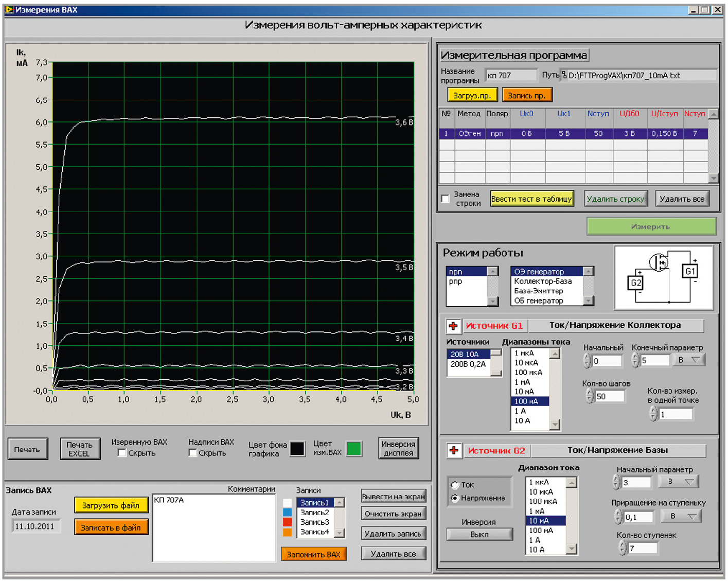This screenshot has height=582, width=728.
Task: Click the Печать EXCEL button
Action: [80, 449]
